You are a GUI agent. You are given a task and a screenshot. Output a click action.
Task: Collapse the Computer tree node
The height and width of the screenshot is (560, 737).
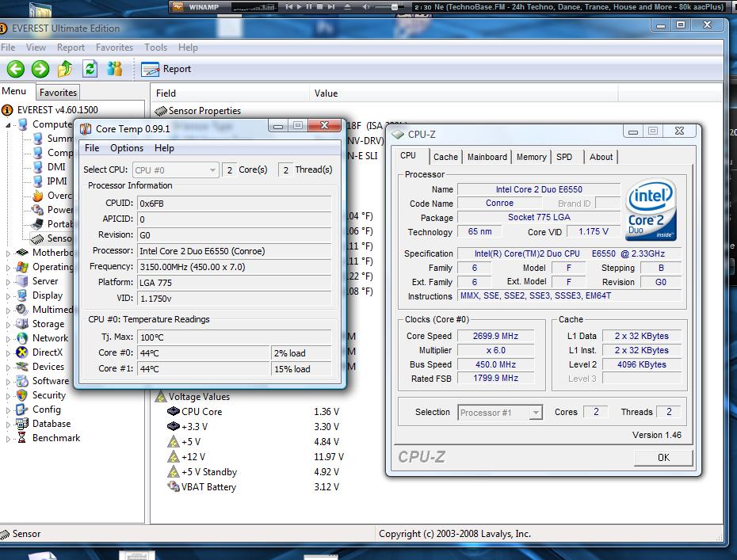7,125
